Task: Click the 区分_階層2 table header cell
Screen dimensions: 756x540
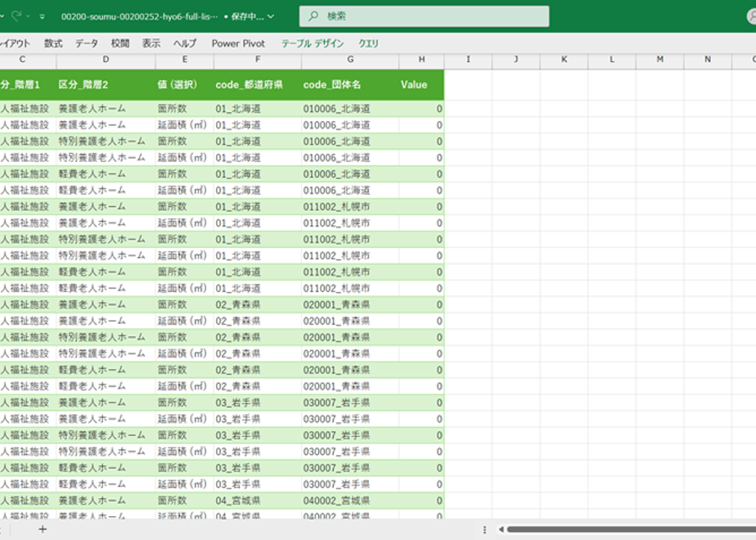Action: [106, 85]
